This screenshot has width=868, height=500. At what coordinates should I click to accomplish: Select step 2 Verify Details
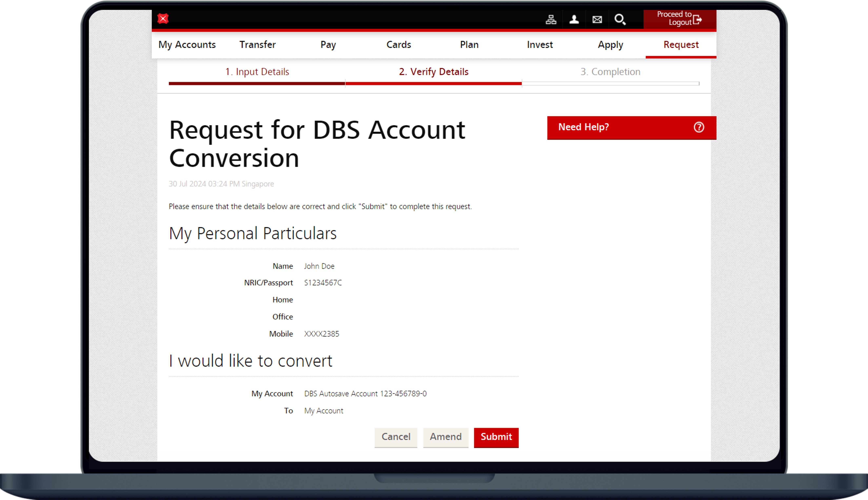(434, 72)
